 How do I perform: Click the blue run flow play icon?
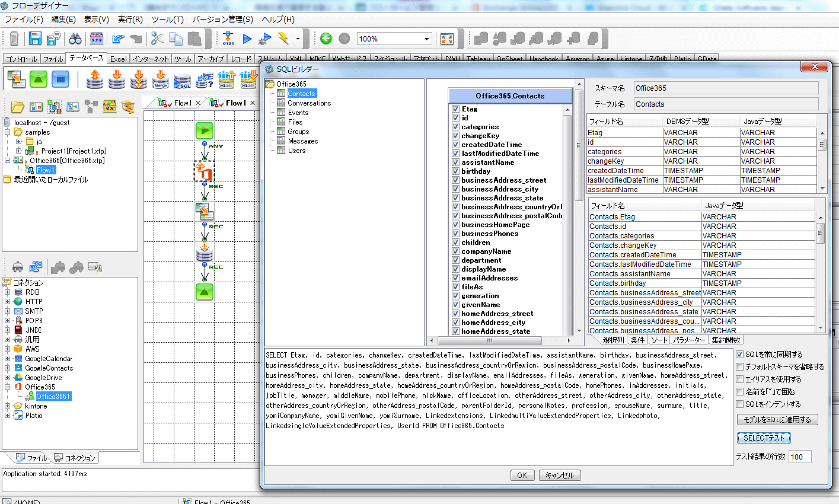(x=247, y=39)
